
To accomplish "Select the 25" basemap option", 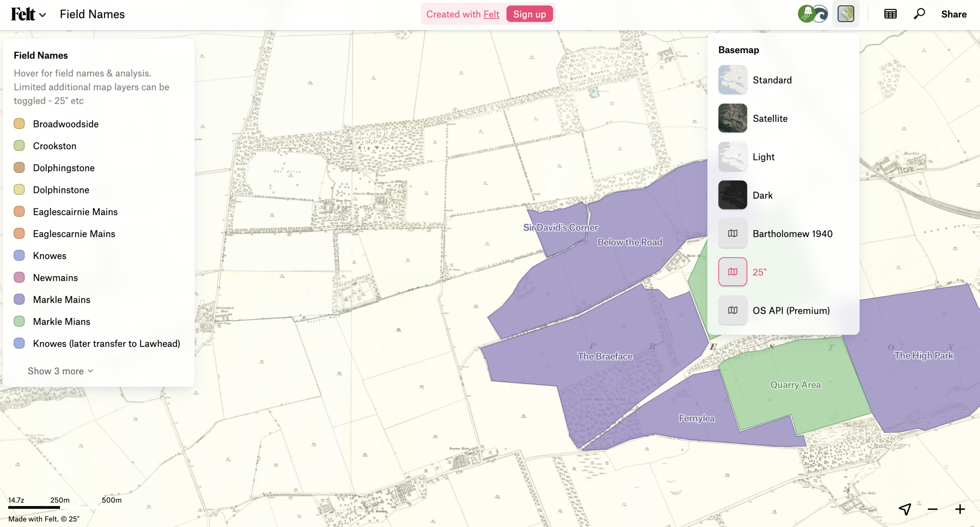I will pos(759,272).
